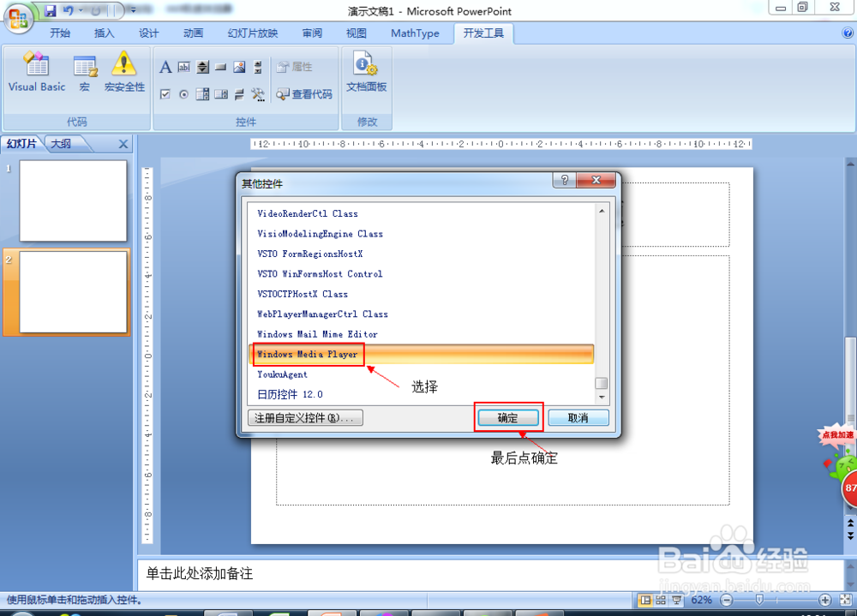Screen dimensions: 857x616
Task: Click 确定 to confirm the control
Action: coord(508,418)
